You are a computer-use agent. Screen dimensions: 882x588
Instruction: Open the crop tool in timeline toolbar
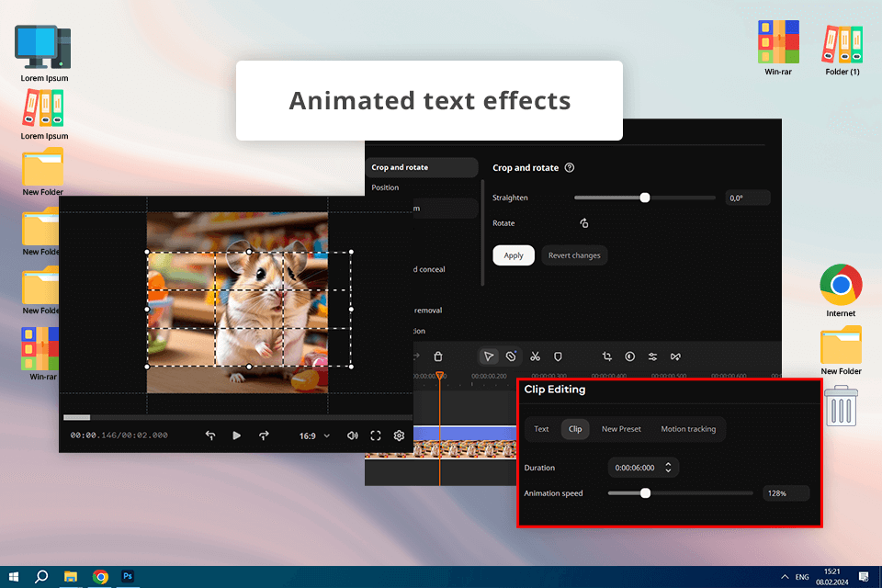coord(607,356)
